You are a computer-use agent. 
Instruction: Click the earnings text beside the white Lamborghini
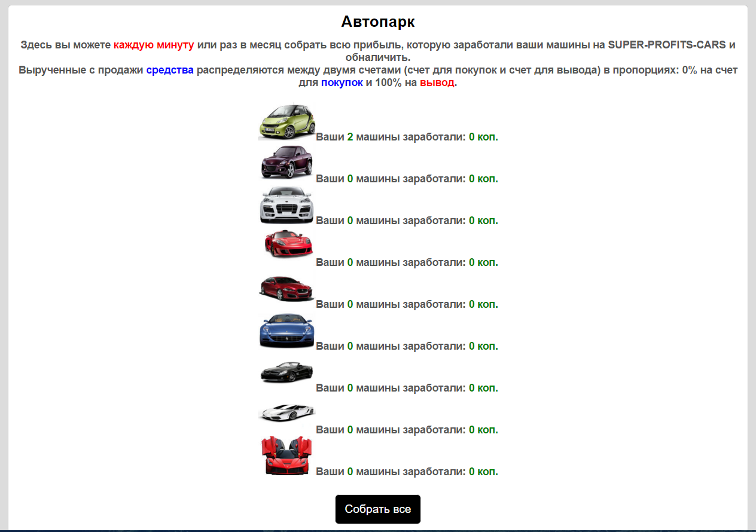[x=407, y=430]
